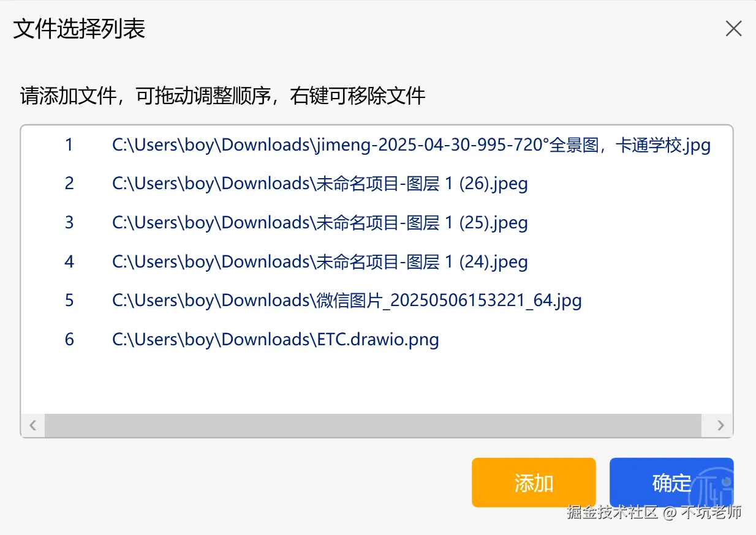The image size is (756, 535).
Task: Click row number 6 in list
Action: (x=69, y=339)
